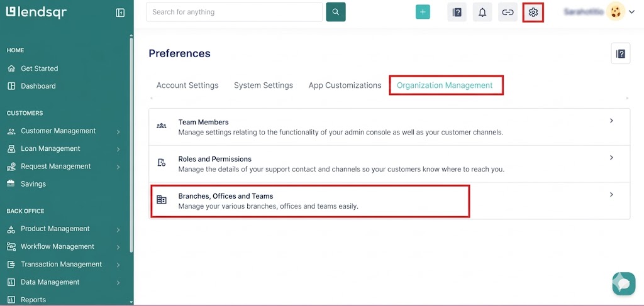Click the help icon beside Preferences heading
The width and height of the screenshot is (644, 306).
[x=620, y=53]
